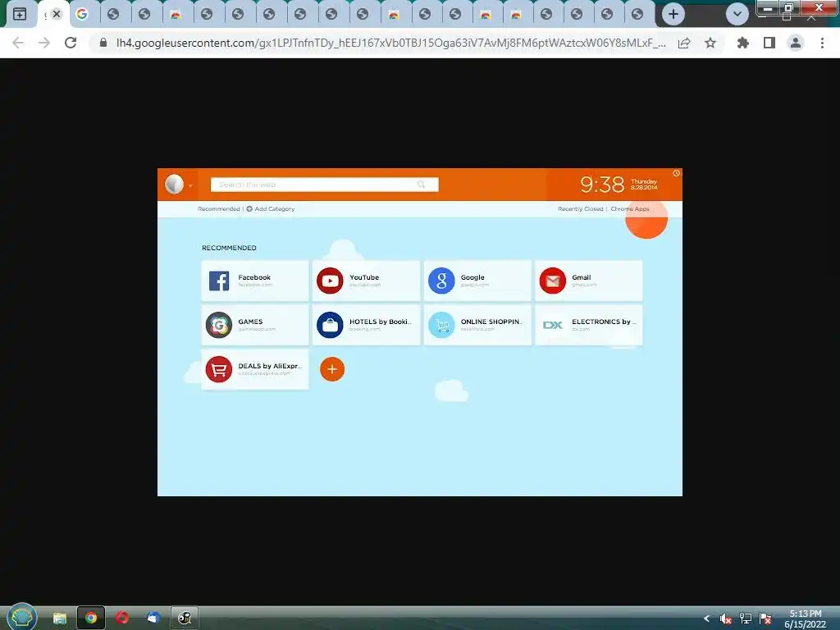The image size is (840, 630).
Task: Launch Opera from the taskbar
Action: (122, 619)
